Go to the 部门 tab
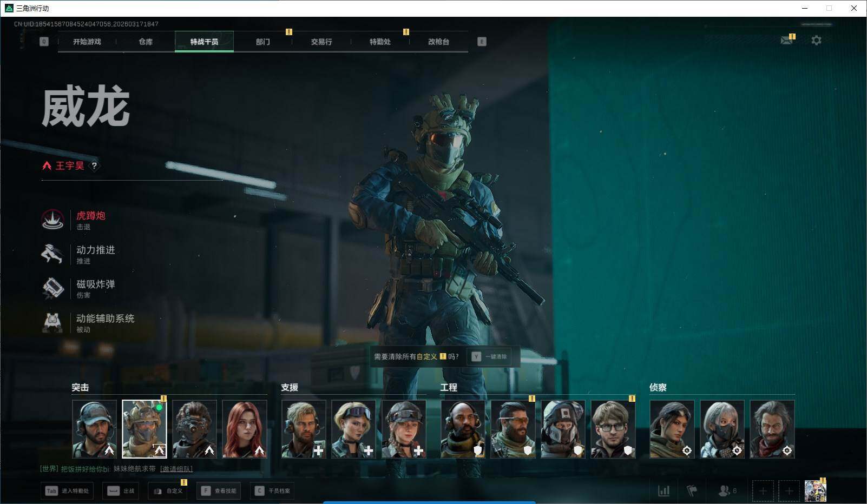This screenshot has height=504, width=867. pos(263,42)
